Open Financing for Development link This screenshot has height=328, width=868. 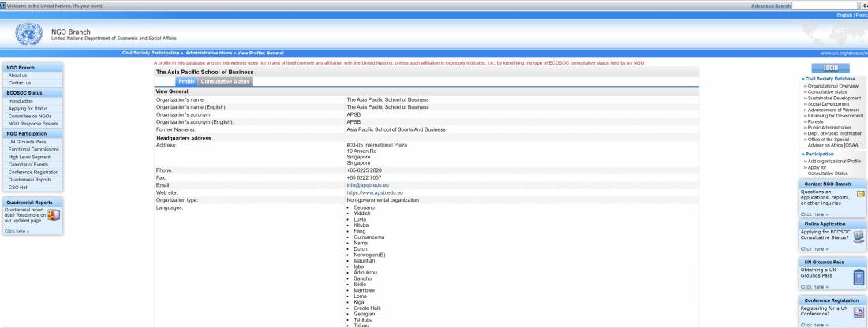click(836, 116)
